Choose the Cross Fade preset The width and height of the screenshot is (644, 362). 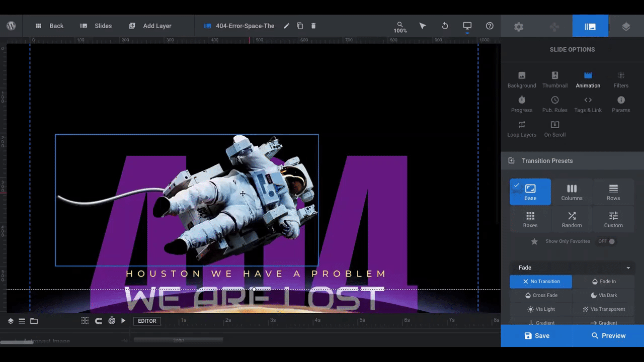pyautogui.click(x=541, y=295)
